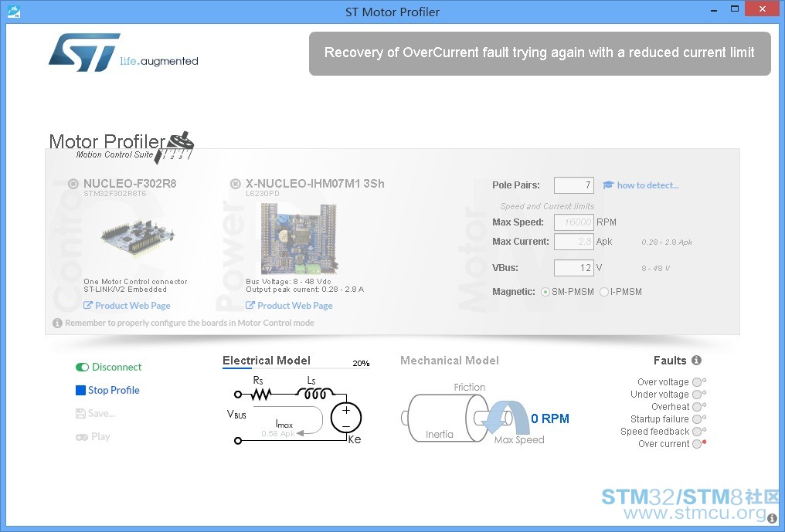
Task: Click the Over current fault indicator
Action: click(x=697, y=444)
